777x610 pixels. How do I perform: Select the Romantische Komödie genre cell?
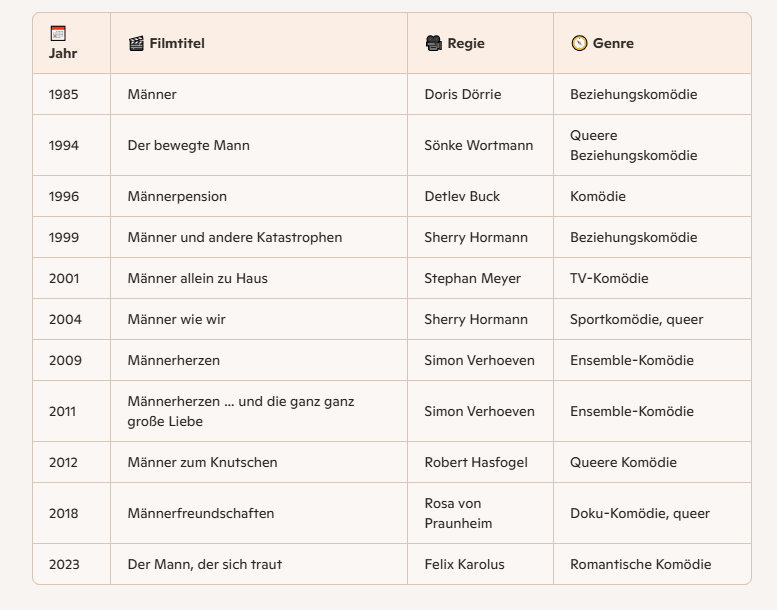(x=640, y=564)
